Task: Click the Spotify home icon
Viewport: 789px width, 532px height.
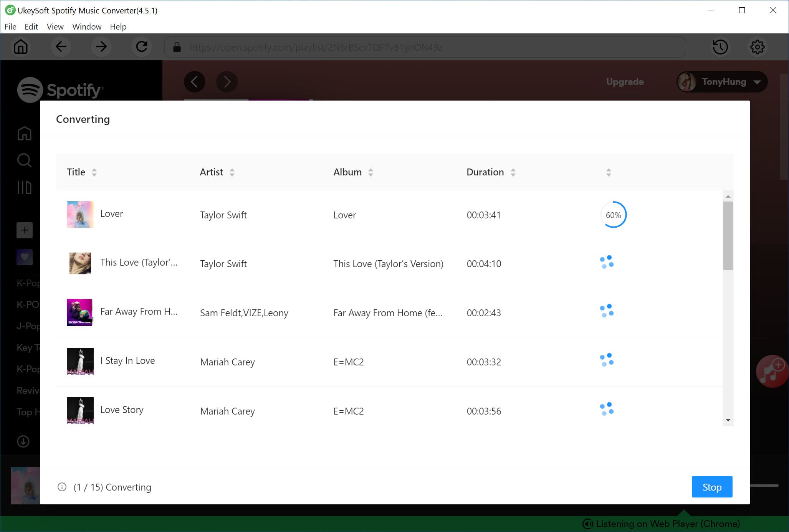Action: pos(24,132)
